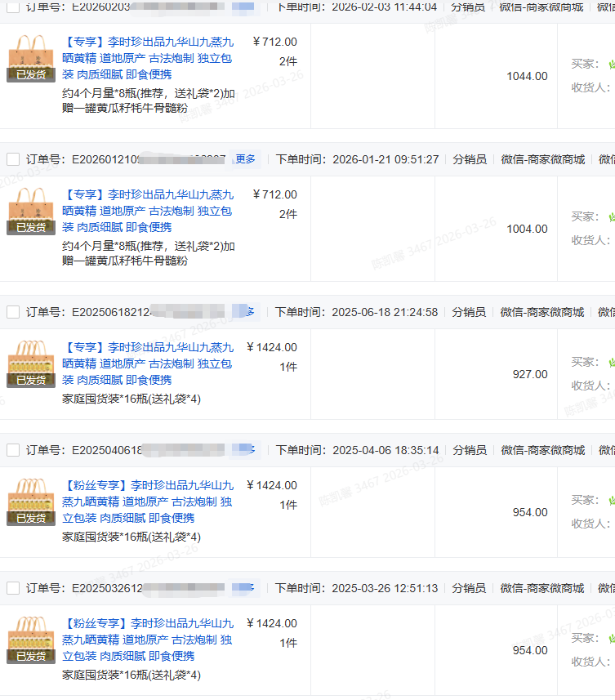Open 【专享】product title link in 1044.00 order
Screen dimensions: 615x700
coord(148,58)
